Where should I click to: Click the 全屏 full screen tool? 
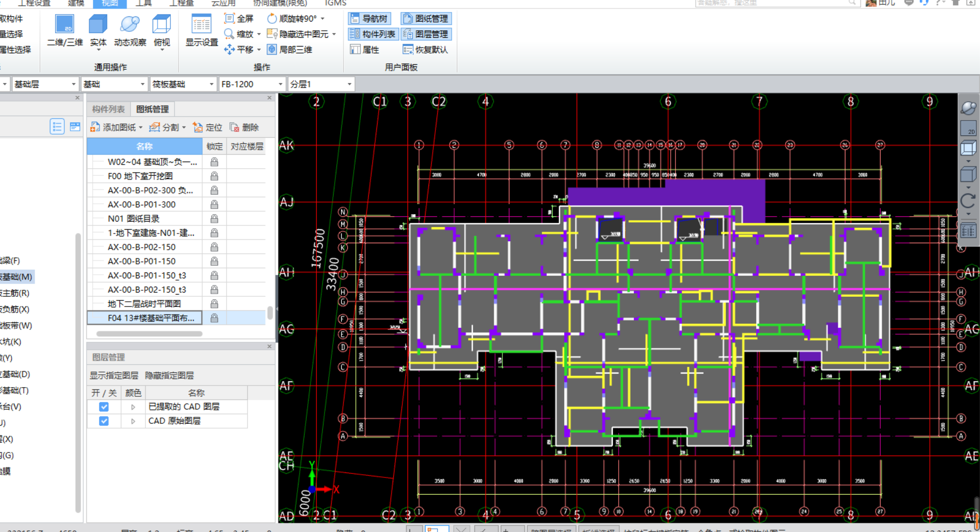(239, 18)
